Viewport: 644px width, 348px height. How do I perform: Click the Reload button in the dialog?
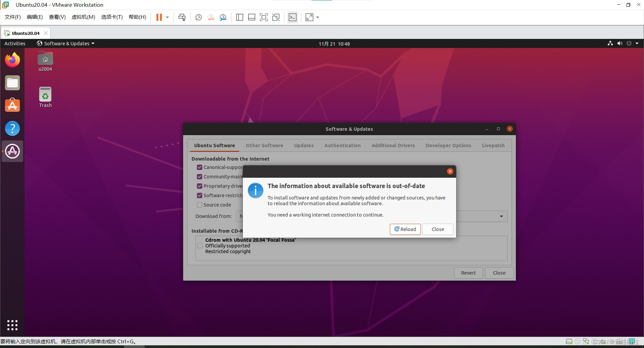coord(405,229)
